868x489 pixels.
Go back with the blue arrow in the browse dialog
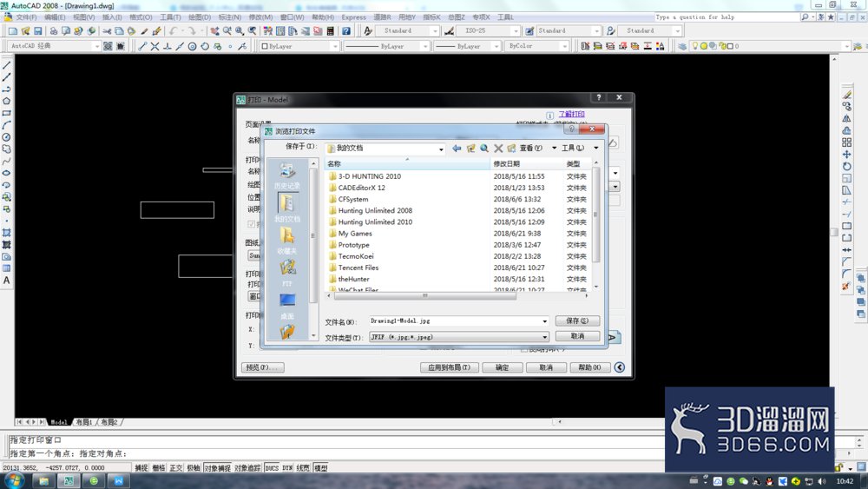457,148
